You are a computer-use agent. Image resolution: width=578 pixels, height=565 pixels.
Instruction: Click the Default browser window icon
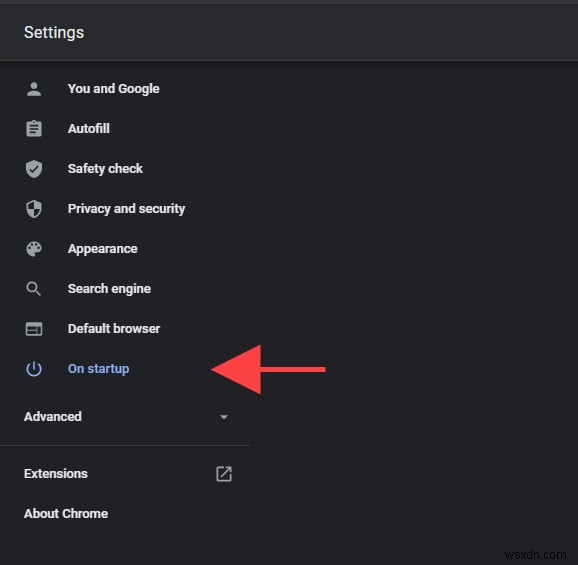tap(34, 329)
